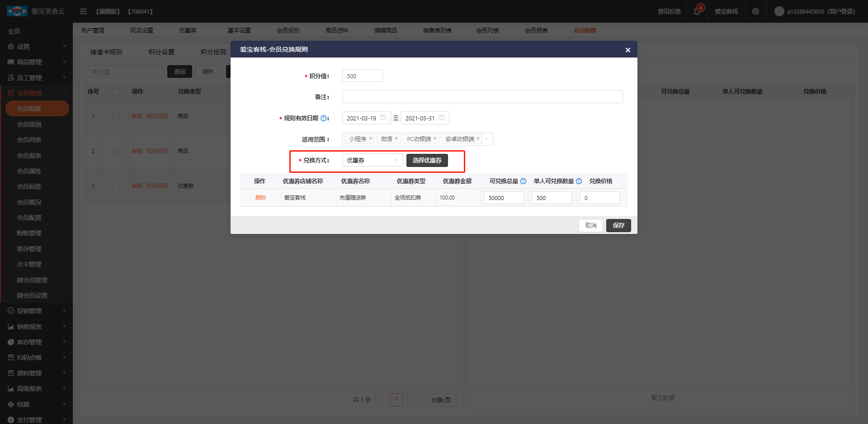
Task: Click the help icon beside 规则有效日期
Action: click(x=324, y=119)
